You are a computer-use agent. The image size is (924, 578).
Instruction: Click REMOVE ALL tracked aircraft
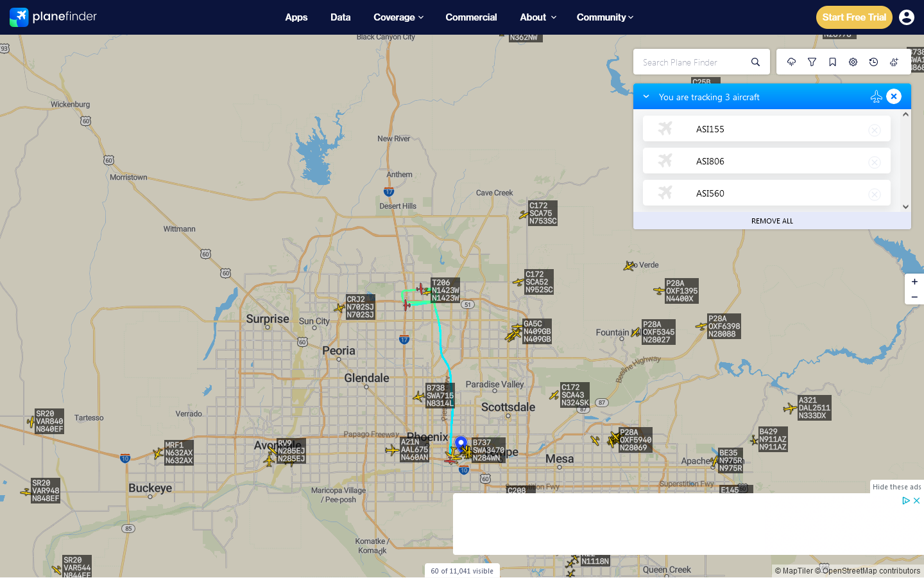pos(772,221)
